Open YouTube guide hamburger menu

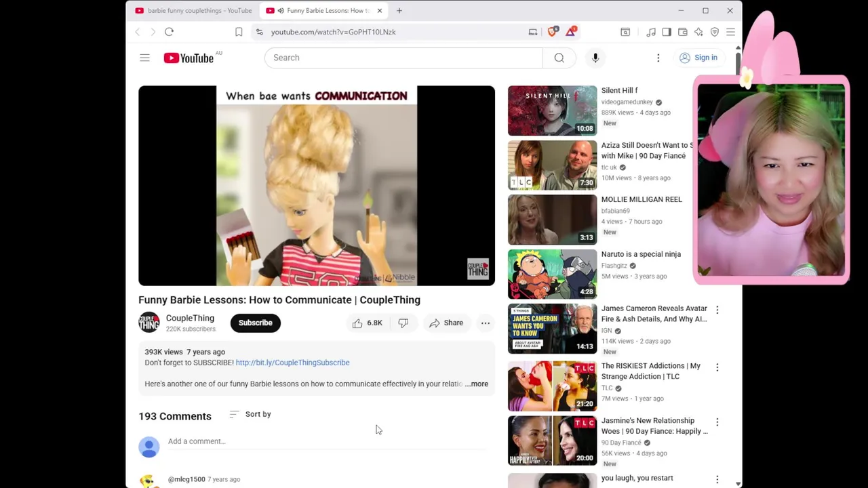coord(144,58)
